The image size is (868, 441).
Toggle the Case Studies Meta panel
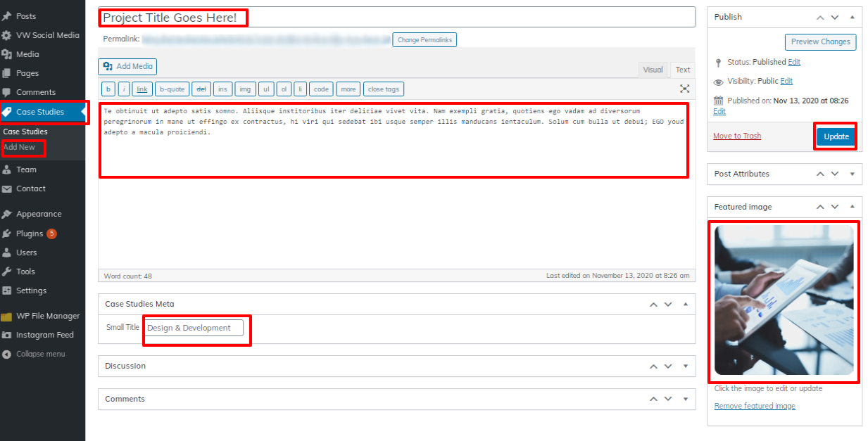point(685,304)
